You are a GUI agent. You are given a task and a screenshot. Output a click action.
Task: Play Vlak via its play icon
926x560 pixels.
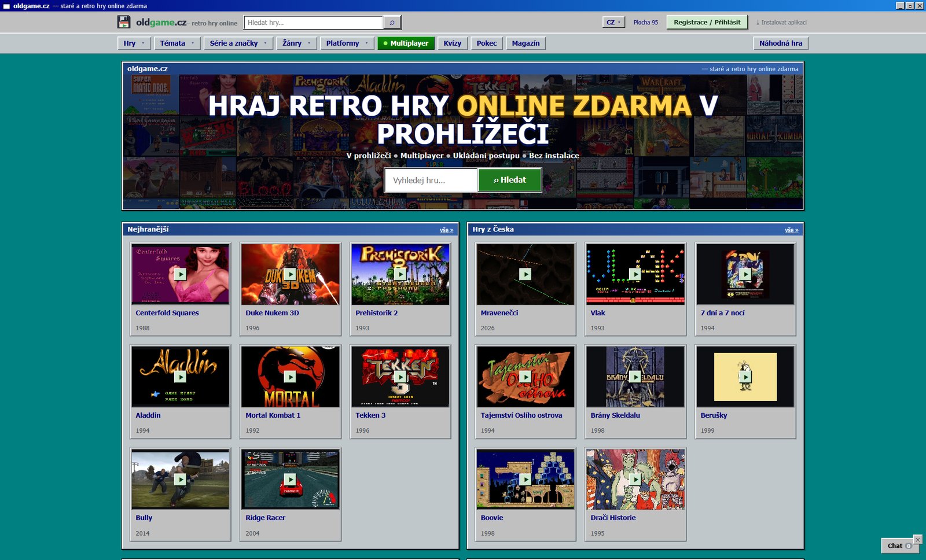click(x=635, y=274)
